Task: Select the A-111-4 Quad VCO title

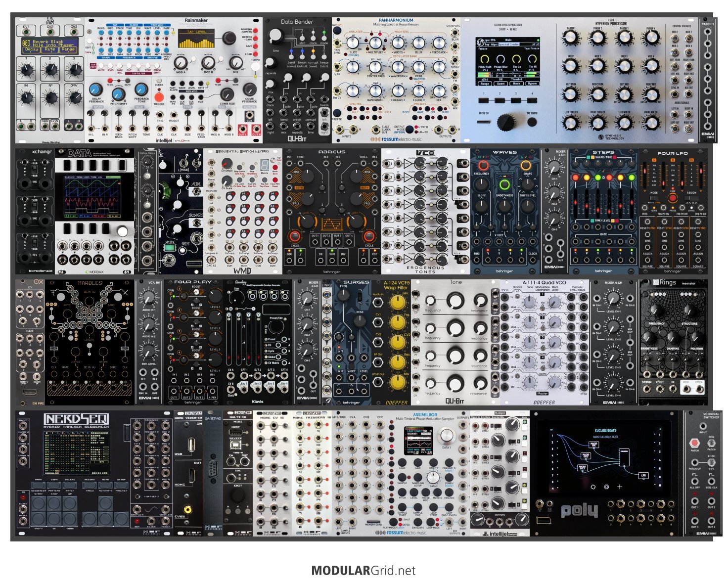Action: click(544, 282)
